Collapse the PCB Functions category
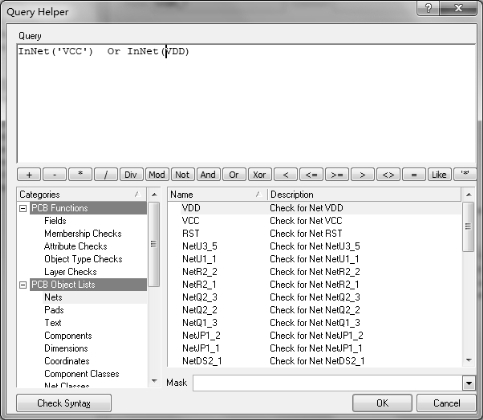 tap(23, 208)
